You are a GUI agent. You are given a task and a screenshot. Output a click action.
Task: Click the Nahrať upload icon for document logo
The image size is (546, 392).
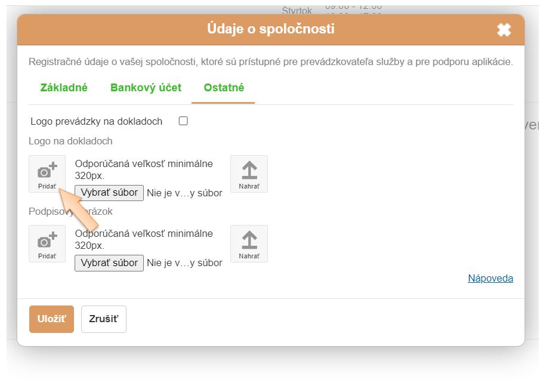249,174
